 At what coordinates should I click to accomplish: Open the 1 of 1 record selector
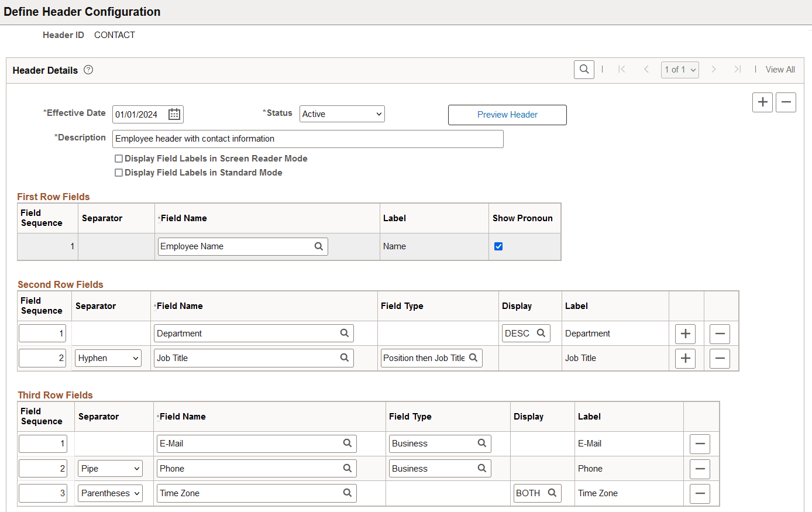click(680, 69)
